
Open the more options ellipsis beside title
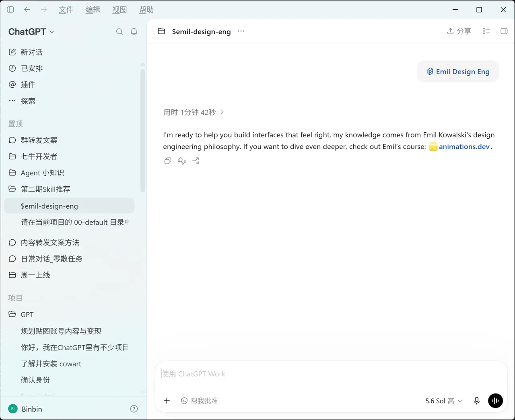(x=241, y=31)
